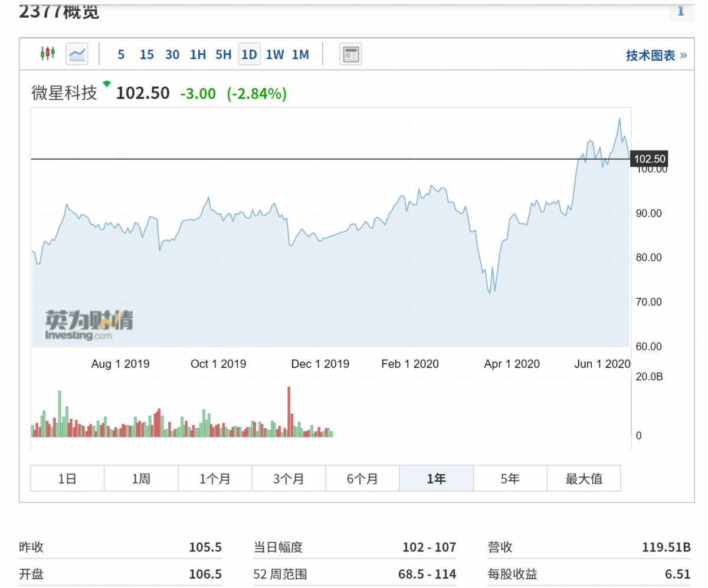Image resolution: width=708 pixels, height=588 pixels.
Task: Select the 1D interval button
Action: click(x=249, y=55)
